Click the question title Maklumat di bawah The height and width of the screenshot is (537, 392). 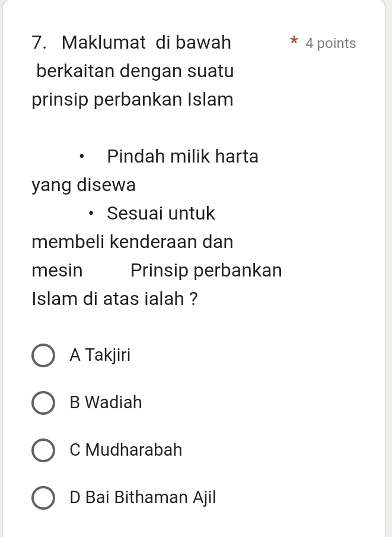pyautogui.click(x=148, y=42)
